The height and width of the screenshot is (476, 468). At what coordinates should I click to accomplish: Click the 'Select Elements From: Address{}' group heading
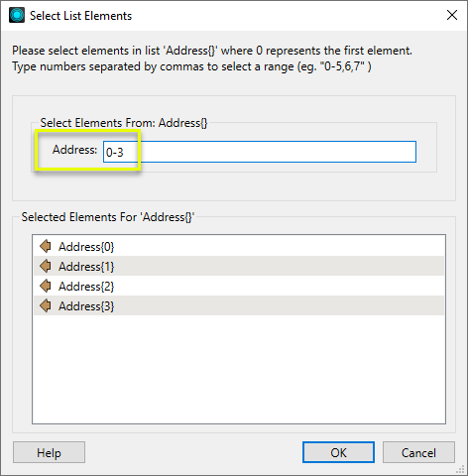[124, 123]
